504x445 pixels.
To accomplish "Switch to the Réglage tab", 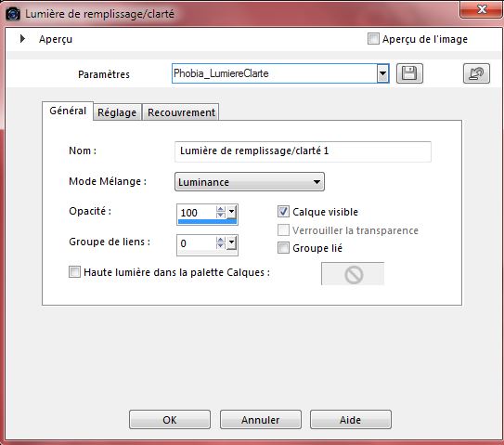I will (117, 112).
